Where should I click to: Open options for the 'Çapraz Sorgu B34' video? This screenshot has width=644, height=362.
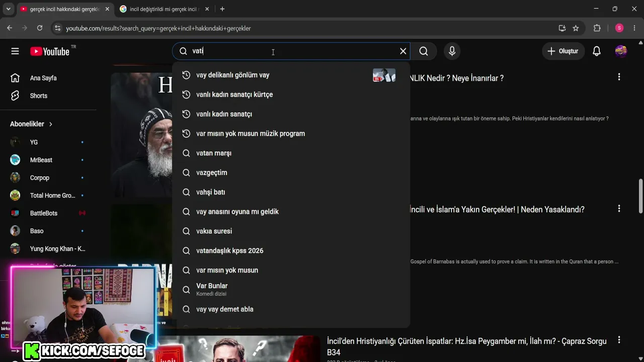coord(619,340)
